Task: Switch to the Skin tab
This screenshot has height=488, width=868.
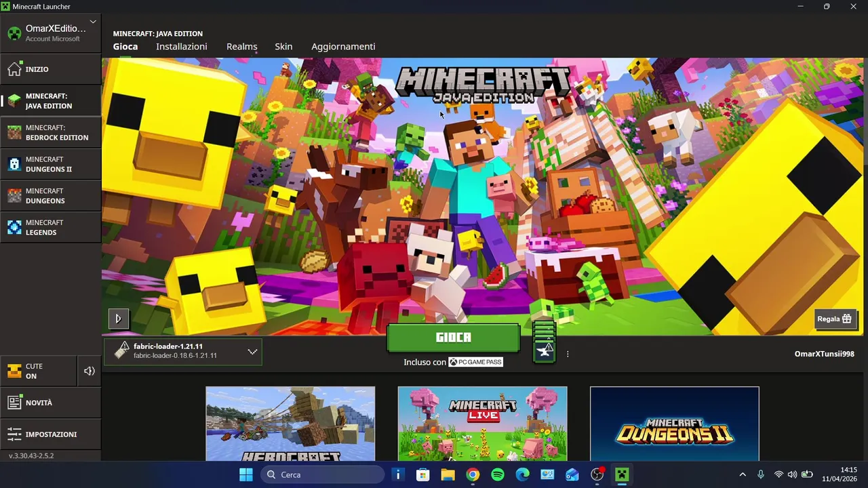Action: [x=283, y=47]
